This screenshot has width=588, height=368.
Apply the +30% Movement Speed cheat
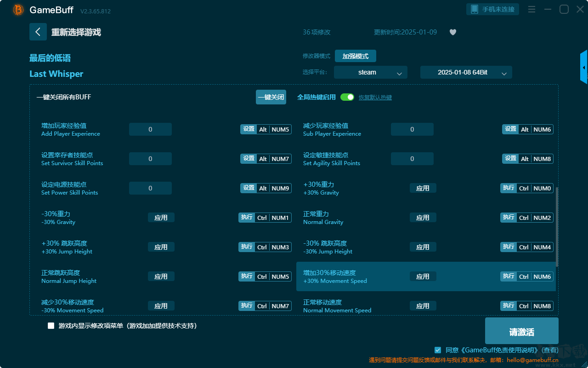[x=423, y=276]
